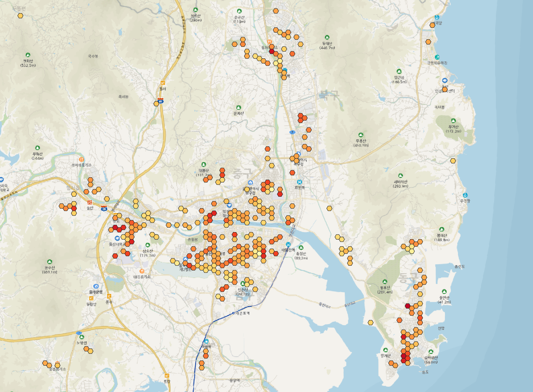This screenshot has height=392, width=533.
Task: Select the highway 65 shield icon
Action: pos(161,101)
